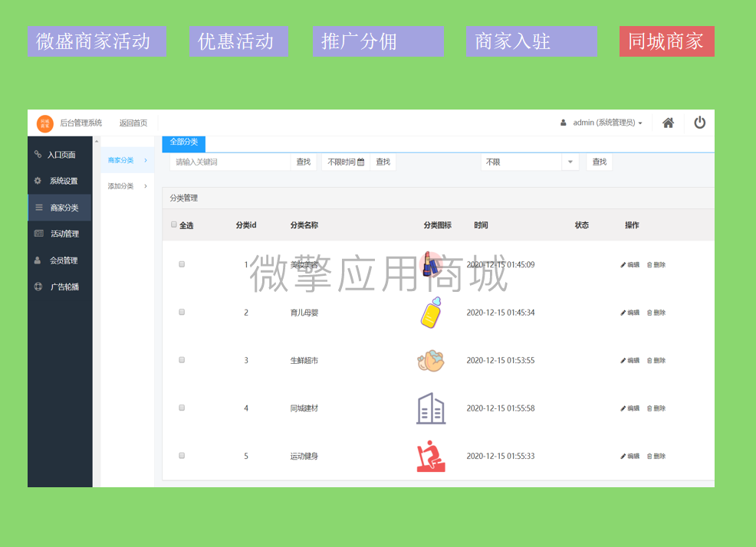Delete category 生鲜超市 via 删除

point(656,360)
